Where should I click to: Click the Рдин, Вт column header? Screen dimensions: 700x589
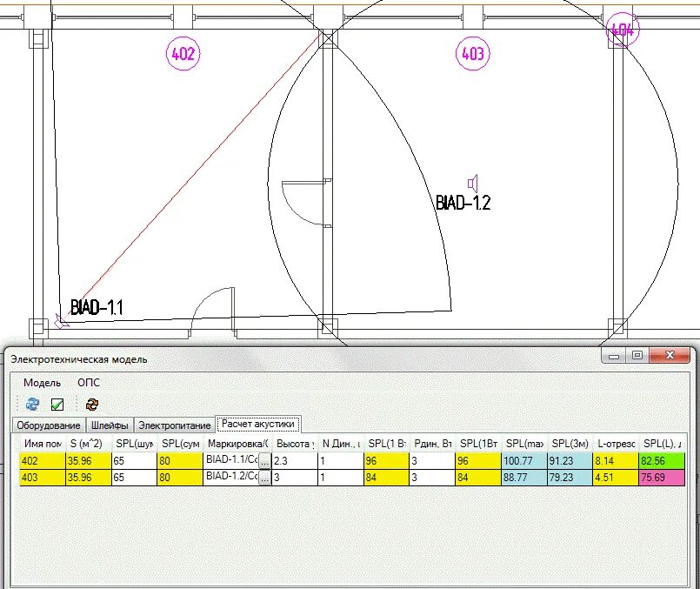[432, 444]
